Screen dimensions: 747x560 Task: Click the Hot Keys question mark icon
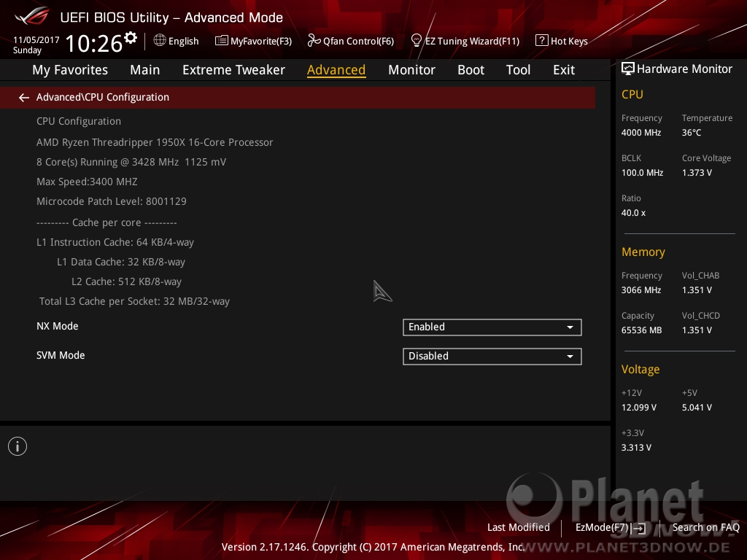pos(541,41)
